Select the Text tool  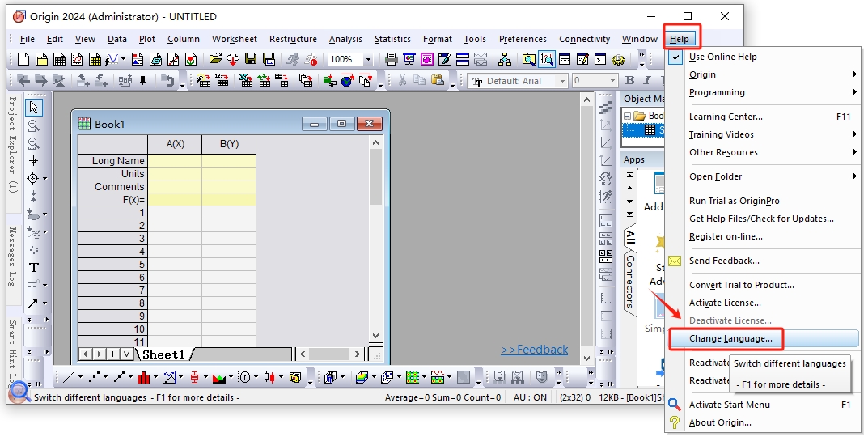pyautogui.click(x=34, y=268)
